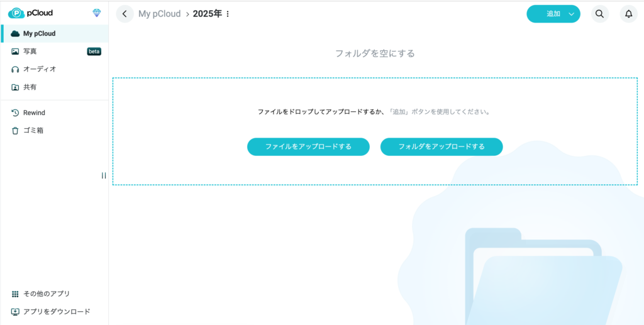Go back using the left arrow button

pos(125,14)
